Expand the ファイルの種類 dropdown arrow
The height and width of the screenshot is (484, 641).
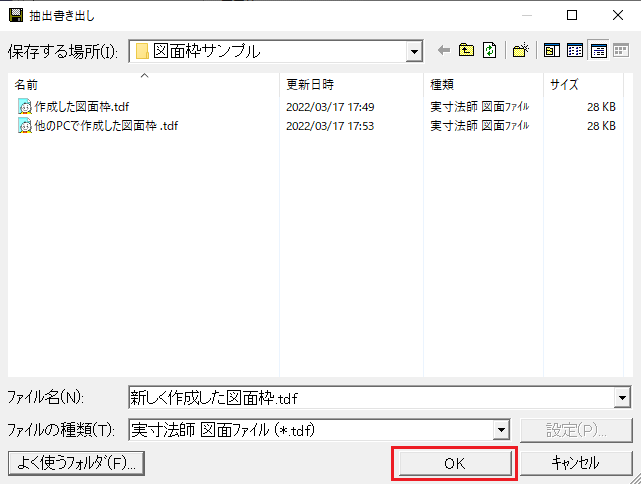click(501, 430)
